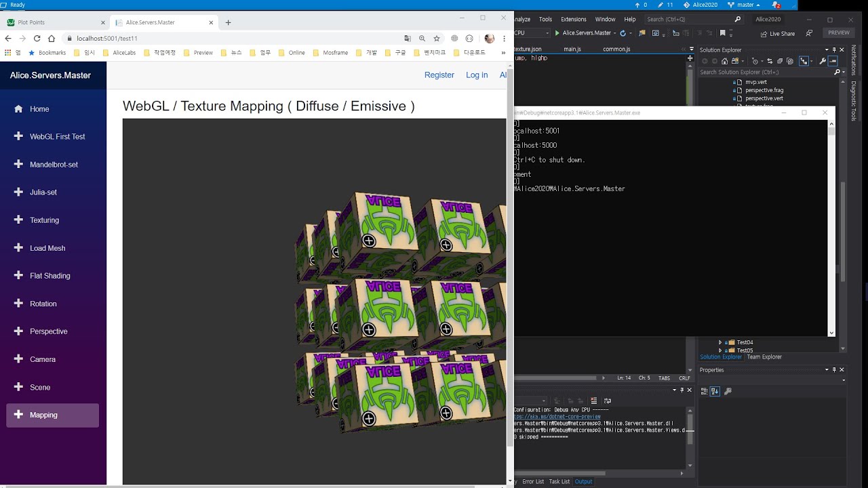Screen dimensions: 868x488
Task: Open Solution Explorer window options dropdown
Action: (826, 49)
